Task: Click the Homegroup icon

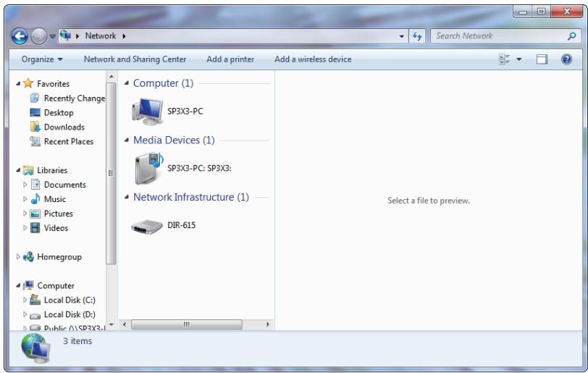Action: pos(28,256)
